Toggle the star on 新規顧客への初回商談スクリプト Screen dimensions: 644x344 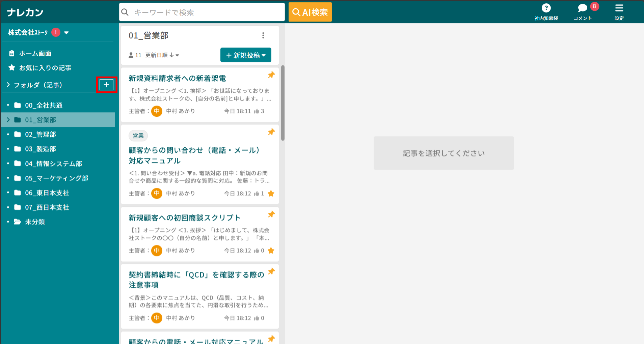click(271, 251)
